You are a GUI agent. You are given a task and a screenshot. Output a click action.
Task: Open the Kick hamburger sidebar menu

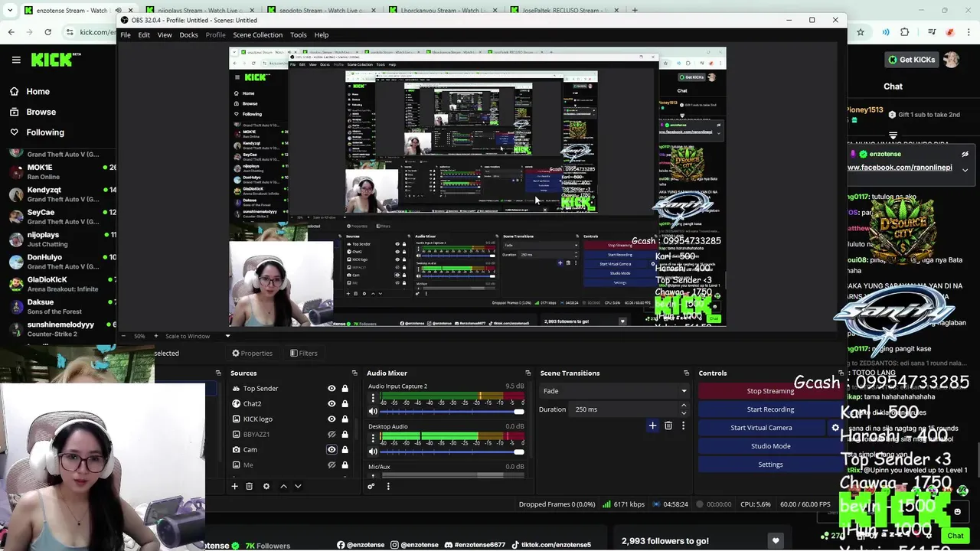click(16, 60)
